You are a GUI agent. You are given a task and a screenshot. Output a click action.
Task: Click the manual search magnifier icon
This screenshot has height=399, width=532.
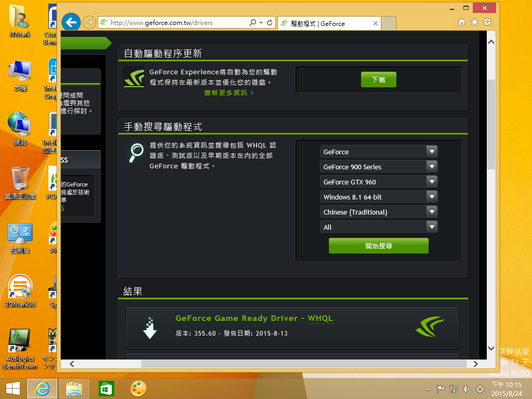[137, 153]
